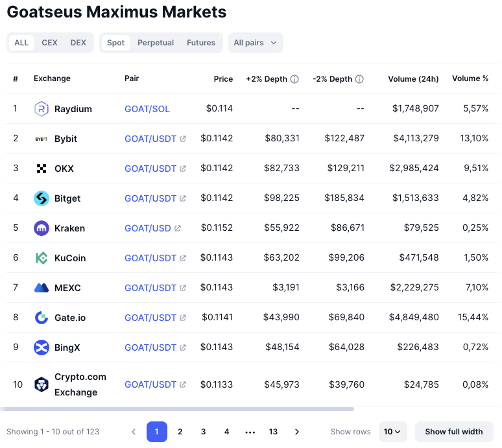This screenshot has height=448, width=502.
Task: Open the Show rows count dropdown
Action: [392, 432]
